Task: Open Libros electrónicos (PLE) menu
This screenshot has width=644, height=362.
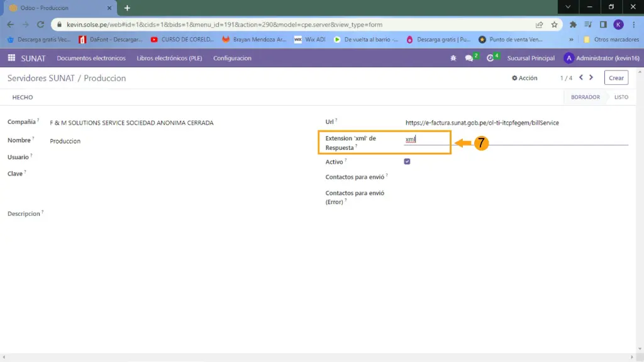Action: pyautogui.click(x=169, y=58)
